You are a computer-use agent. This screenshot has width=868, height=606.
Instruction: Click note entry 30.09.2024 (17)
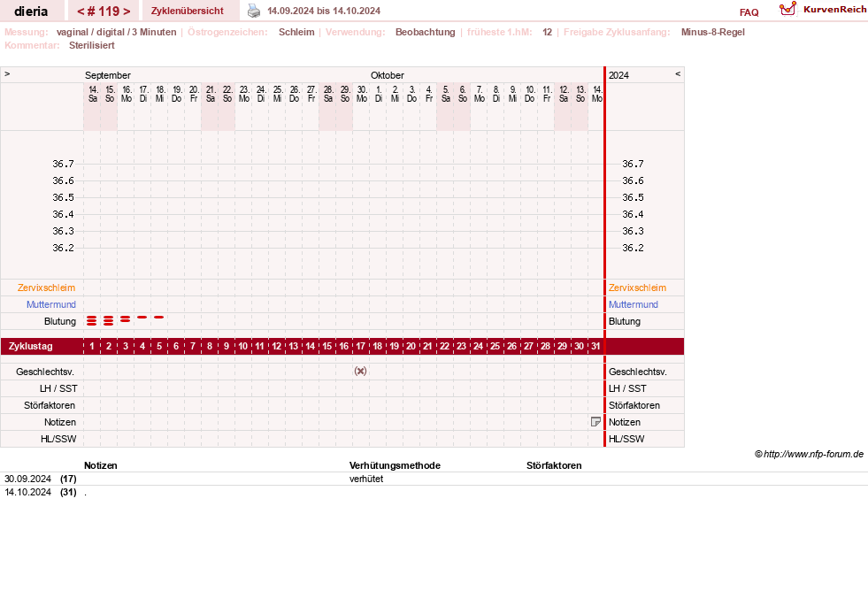pos(41,479)
